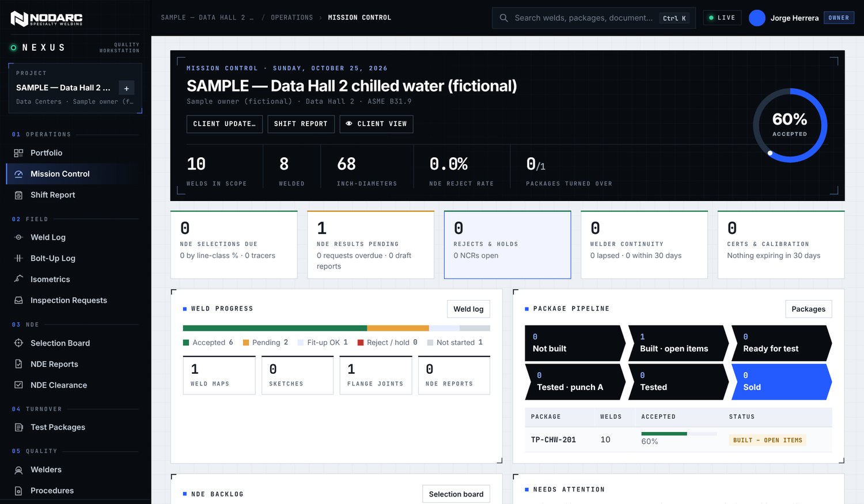Viewport: 864px width, 504px height.
Task: Click the TP-CHW-201 accepted progress bar
Action: click(x=679, y=434)
